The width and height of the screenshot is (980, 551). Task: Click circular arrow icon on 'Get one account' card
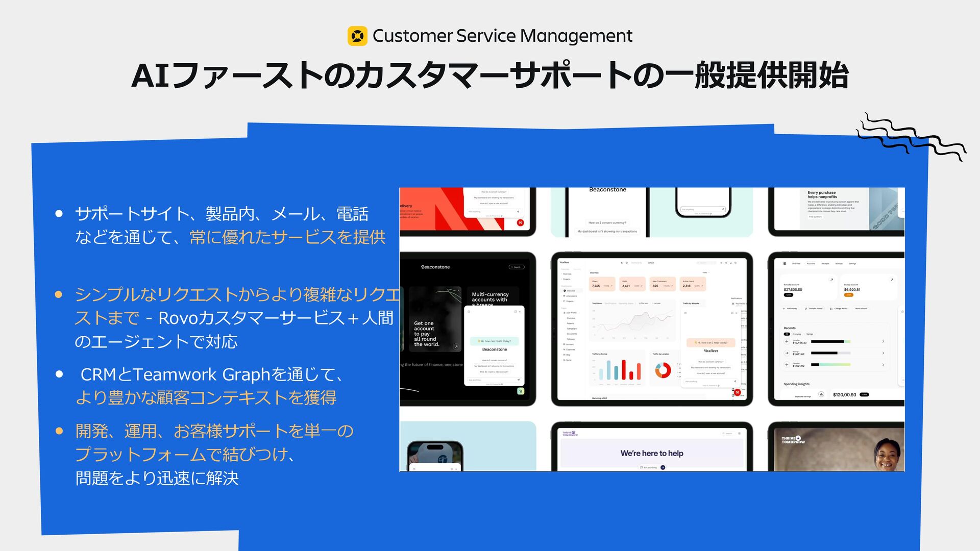point(456,346)
